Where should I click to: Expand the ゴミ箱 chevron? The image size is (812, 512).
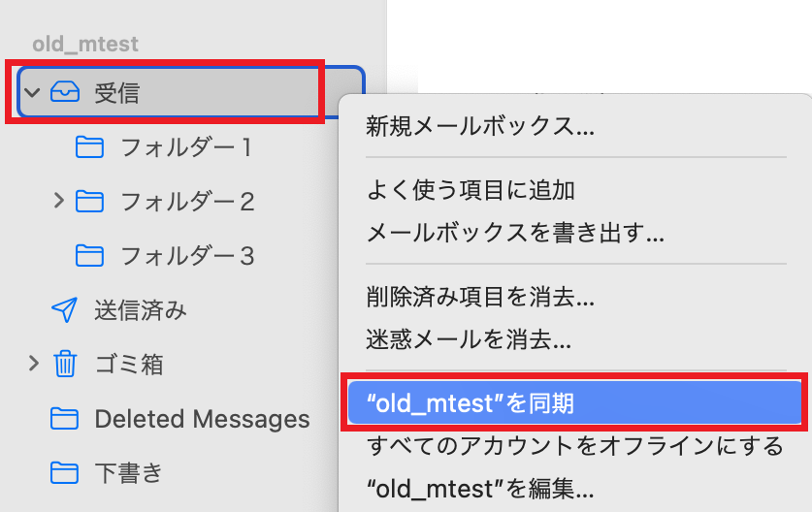point(34,363)
